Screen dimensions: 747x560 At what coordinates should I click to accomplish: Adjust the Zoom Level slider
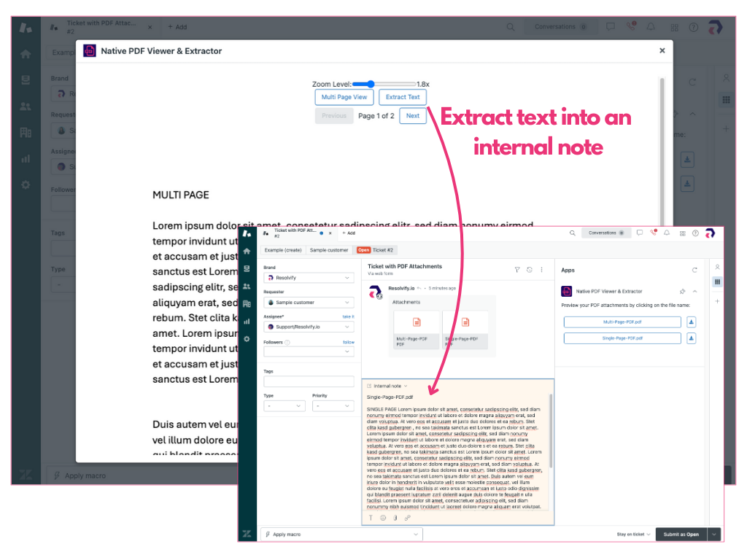pos(371,84)
